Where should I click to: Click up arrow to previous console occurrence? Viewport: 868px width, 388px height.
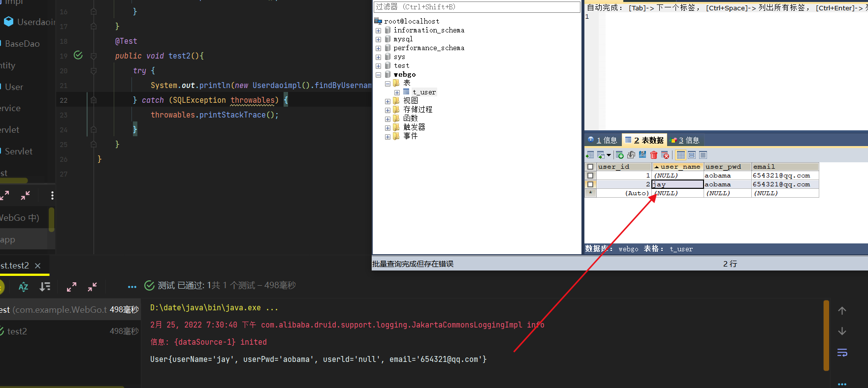coord(842,311)
